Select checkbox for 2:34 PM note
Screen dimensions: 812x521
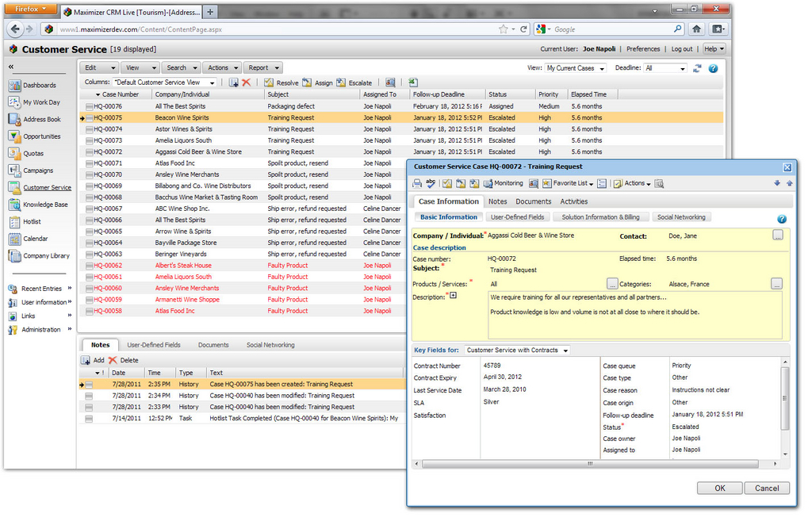(x=89, y=396)
